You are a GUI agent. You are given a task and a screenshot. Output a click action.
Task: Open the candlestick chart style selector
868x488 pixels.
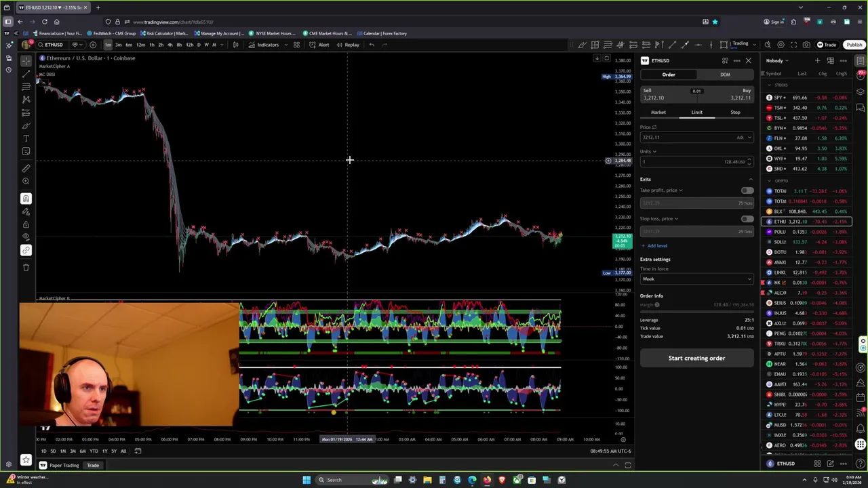[235, 45]
